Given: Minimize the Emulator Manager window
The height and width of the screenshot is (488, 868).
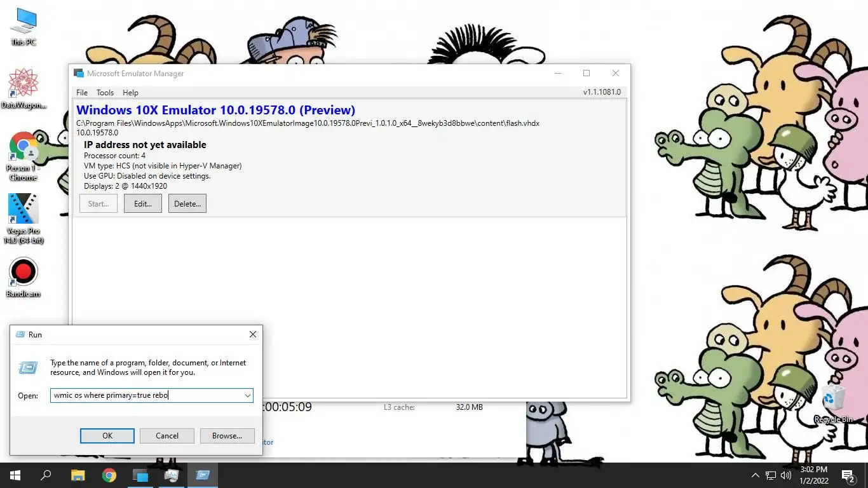Looking at the screenshot, I should tap(557, 74).
